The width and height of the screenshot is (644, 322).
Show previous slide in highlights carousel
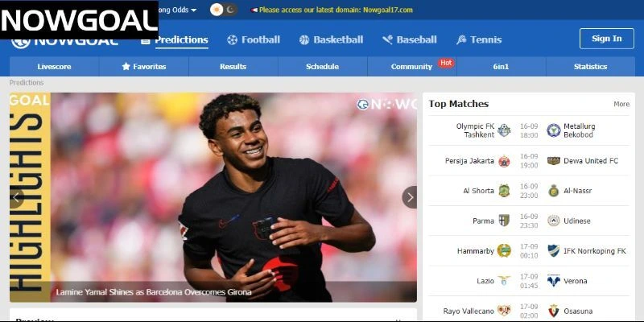[17, 197]
